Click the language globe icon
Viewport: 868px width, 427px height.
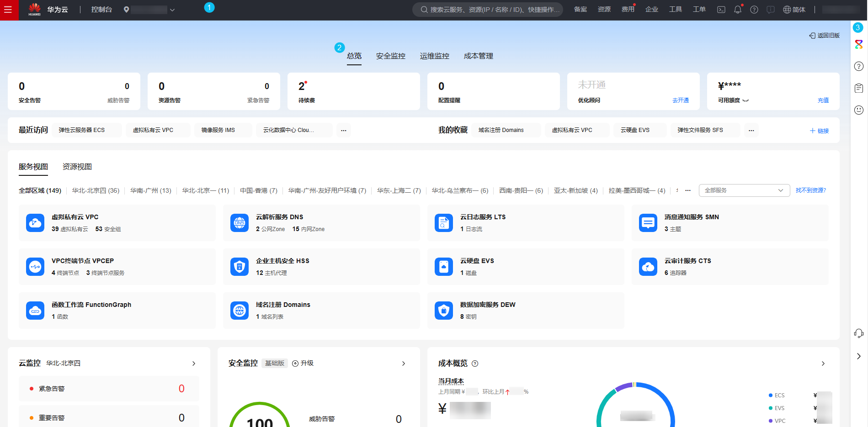787,10
